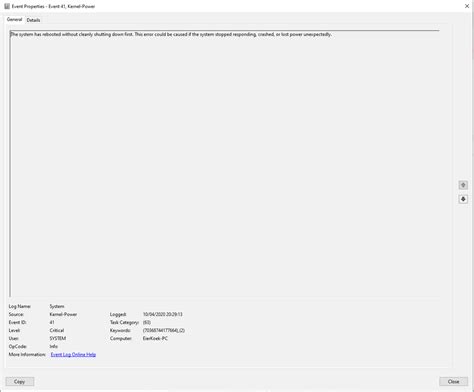
Task: Select the Task Category value (63)
Action: 147,322
